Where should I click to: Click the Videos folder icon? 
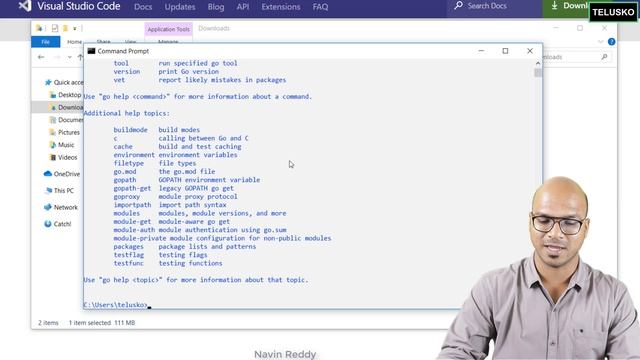point(53,157)
